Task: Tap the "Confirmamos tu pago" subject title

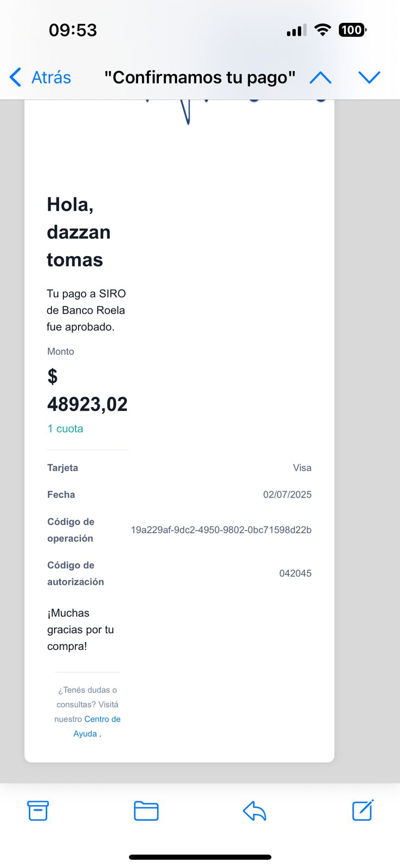Action: click(200, 78)
